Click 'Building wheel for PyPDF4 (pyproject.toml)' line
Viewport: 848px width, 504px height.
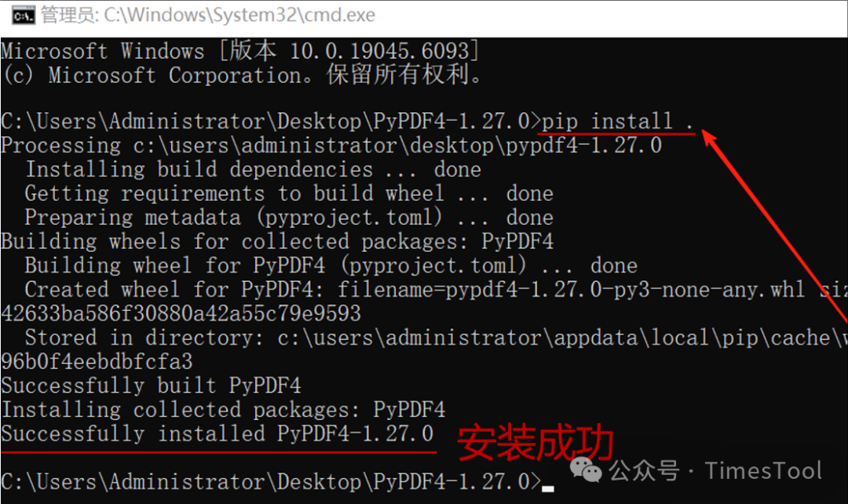coord(331,265)
